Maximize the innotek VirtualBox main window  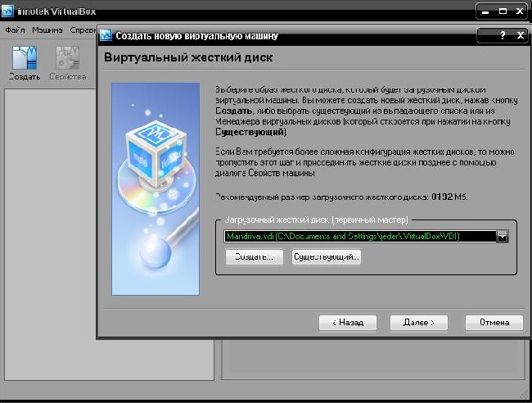[503, 11]
